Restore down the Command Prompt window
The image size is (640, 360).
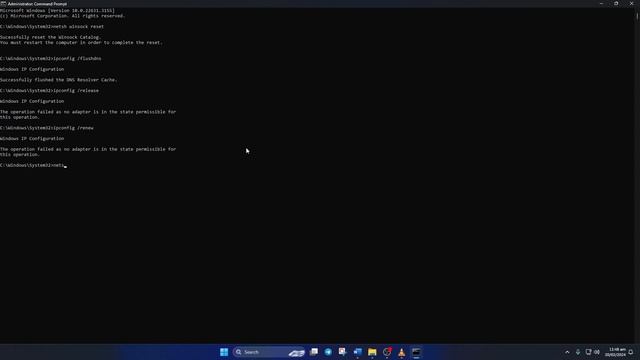click(x=616, y=3)
